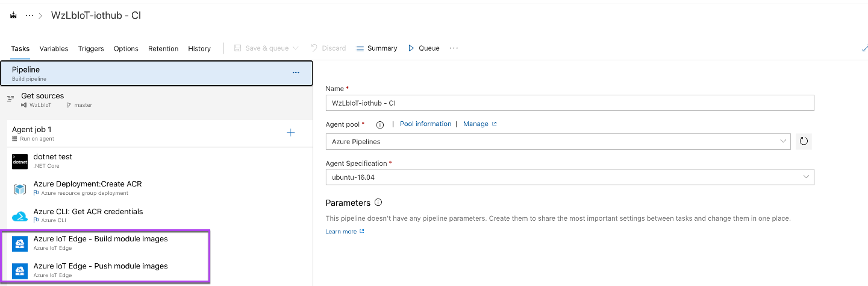This screenshot has height=286, width=868.
Task: Open the toolbar more actions ellipsis
Action: click(454, 48)
